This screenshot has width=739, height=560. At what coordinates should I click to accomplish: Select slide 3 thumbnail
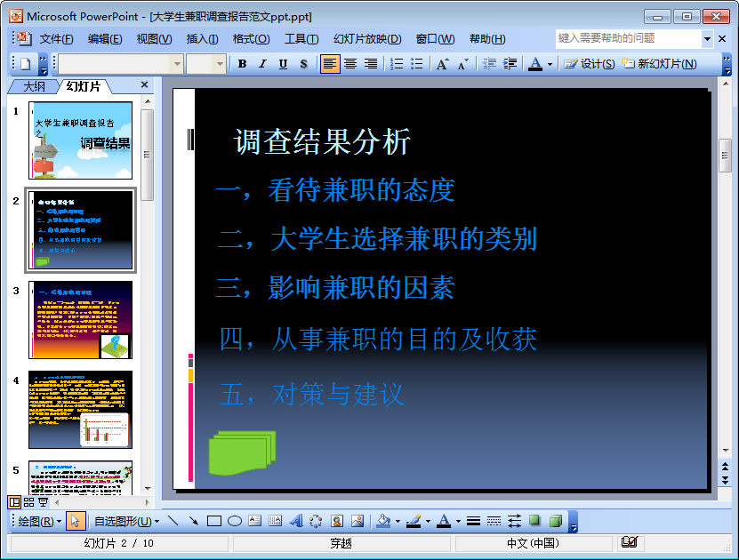click(x=81, y=320)
